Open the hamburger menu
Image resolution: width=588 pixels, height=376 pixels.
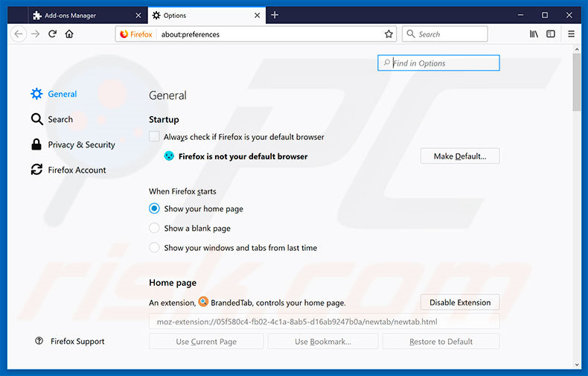pos(571,34)
